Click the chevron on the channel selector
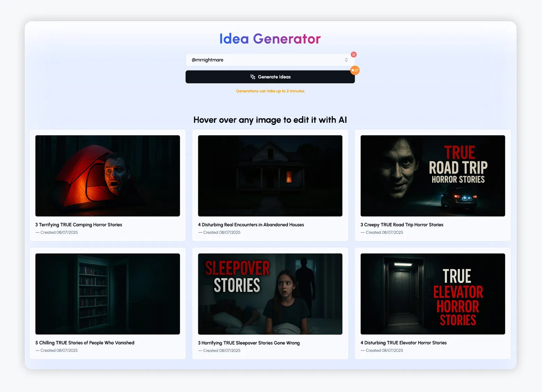 click(346, 59)
